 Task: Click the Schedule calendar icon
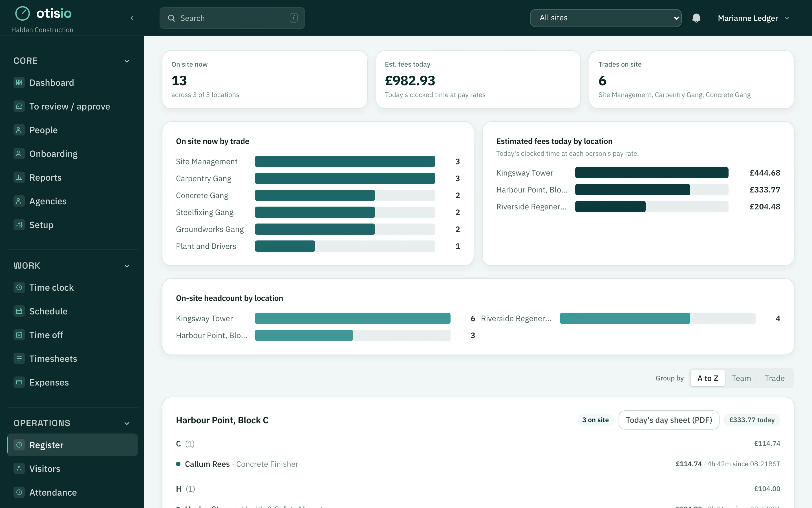[x=19, y=311]
